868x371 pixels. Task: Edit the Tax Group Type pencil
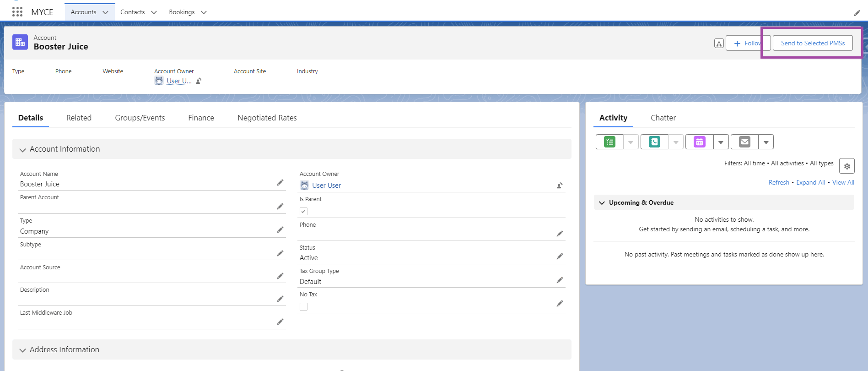click(x=560, y=280)
